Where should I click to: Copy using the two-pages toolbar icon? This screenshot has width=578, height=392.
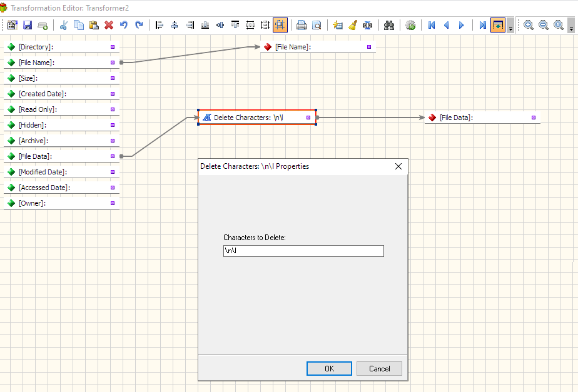tap(79, 25)
